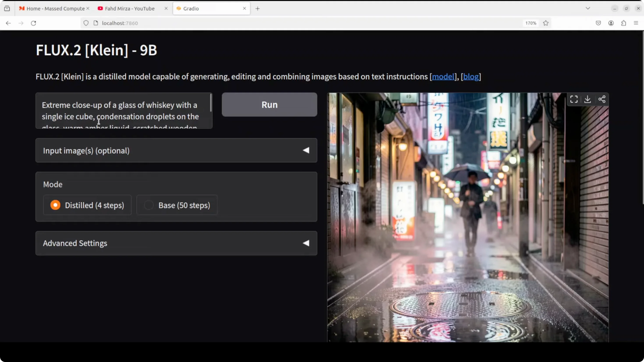Open the browser extensions icon
The height and width of the screenshot is (362, 644).
coord(623,23)
